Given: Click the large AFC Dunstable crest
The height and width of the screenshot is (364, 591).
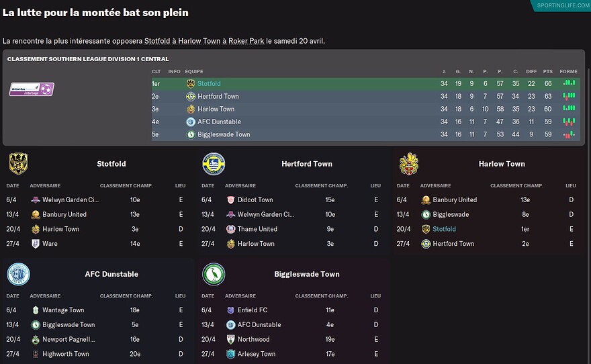Looking at the screenshot, I should point(18,274).
